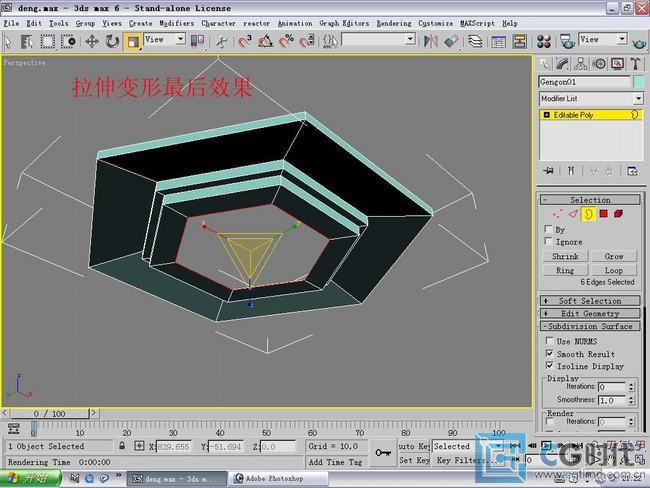Image resolution: width=650 pixels, height=488 pixels.
Task: Click the Ring button
Action: click(565, 270)
